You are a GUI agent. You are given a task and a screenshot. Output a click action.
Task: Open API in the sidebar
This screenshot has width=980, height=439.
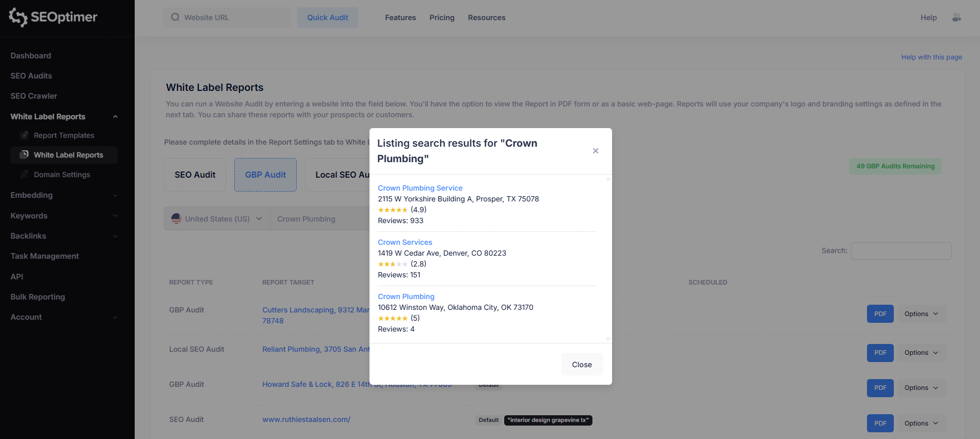click(x=17, y=277)
